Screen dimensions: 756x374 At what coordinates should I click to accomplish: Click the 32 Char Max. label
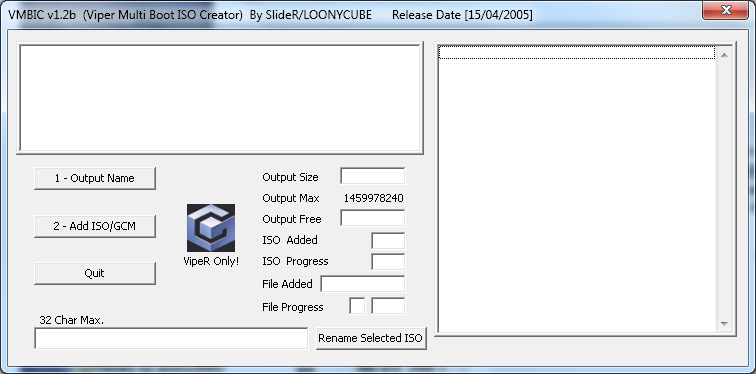pos(72,320)
